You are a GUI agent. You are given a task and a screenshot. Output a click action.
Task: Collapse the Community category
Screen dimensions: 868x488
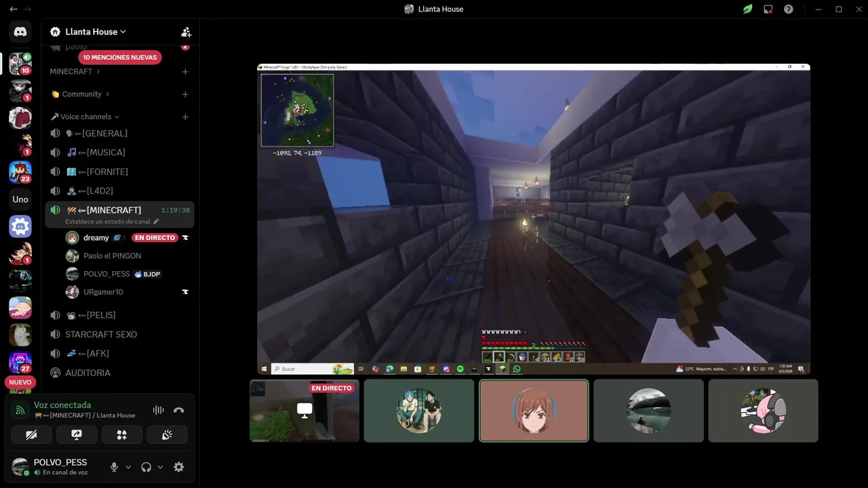pyautogui.click(x=80, y=94)
